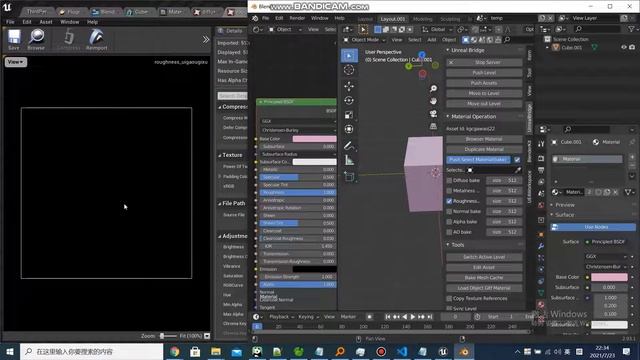This screenshot has height=360, width=640.
Task: Expand the Unreal toolbar overflow chevrons
Action: tap(206, 40)
